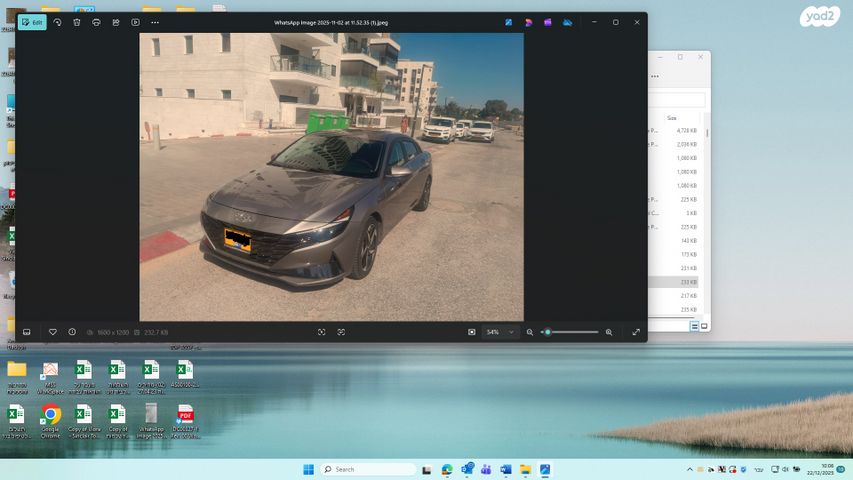Show file info with the info icon
The width and height of the screenshot is (853, 480).
[x=72, y=332]
